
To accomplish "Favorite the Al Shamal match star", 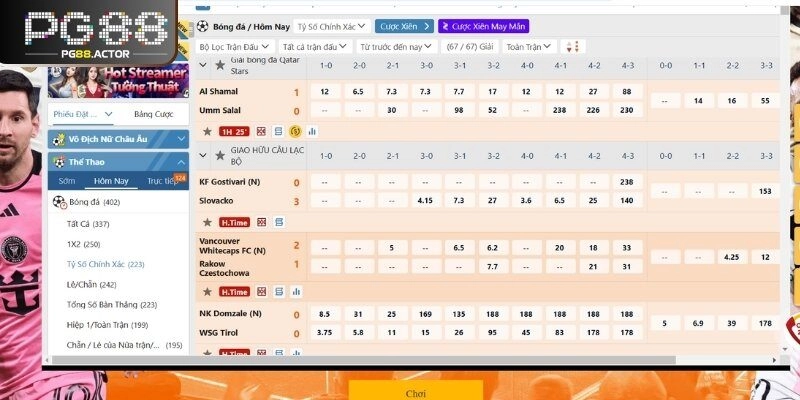I will [207, 131].
